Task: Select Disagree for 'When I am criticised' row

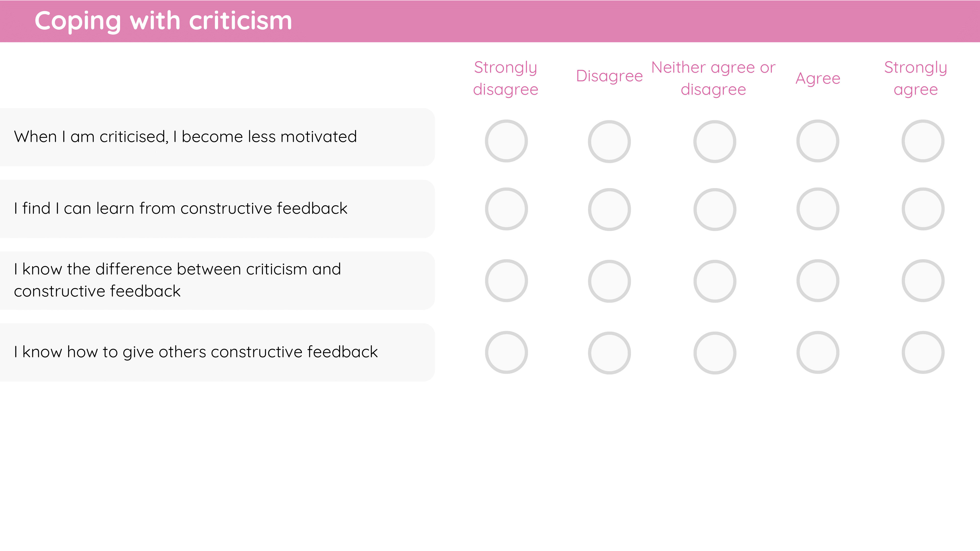Action: pos(610,142)
